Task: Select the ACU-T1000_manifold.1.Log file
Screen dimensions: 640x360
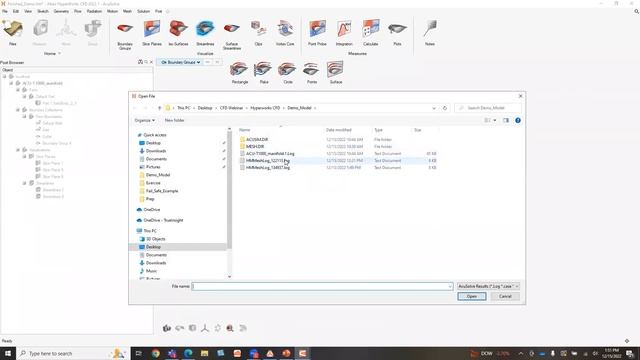Action: click(270, 154)
